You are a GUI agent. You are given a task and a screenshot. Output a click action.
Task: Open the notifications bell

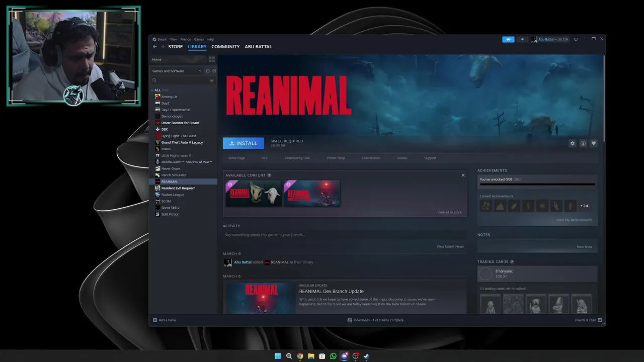click(522, 39)
